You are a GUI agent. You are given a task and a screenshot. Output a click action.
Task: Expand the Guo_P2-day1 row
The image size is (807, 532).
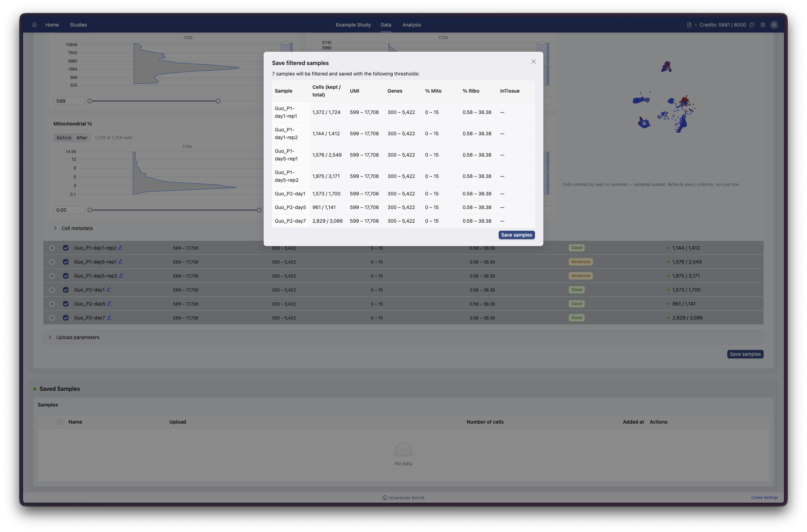point(52,290)
